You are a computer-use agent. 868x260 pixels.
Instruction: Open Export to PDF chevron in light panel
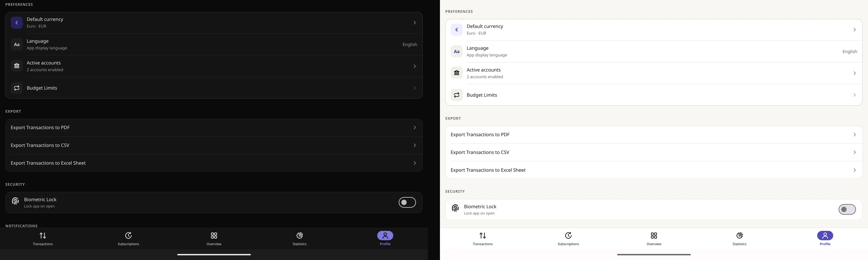coord(855,135)
